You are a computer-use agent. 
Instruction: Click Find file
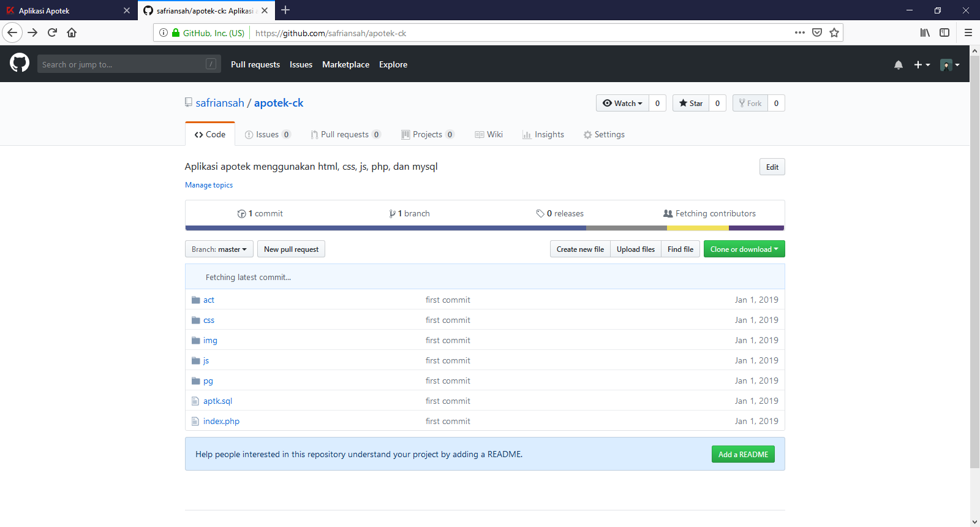(680, 249)
